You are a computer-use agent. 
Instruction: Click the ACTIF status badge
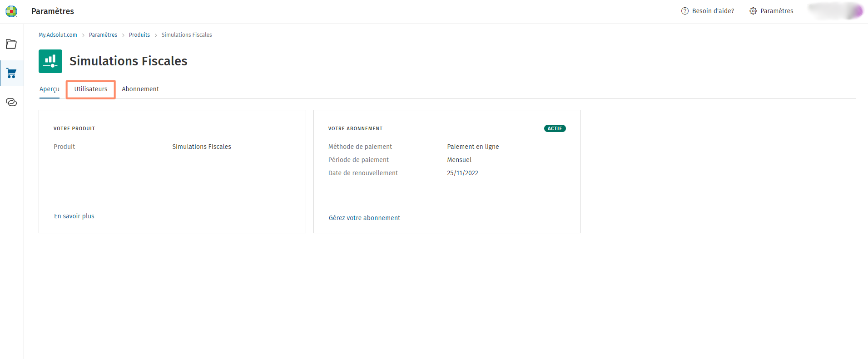pyautogui.click(x=555, y=128)
